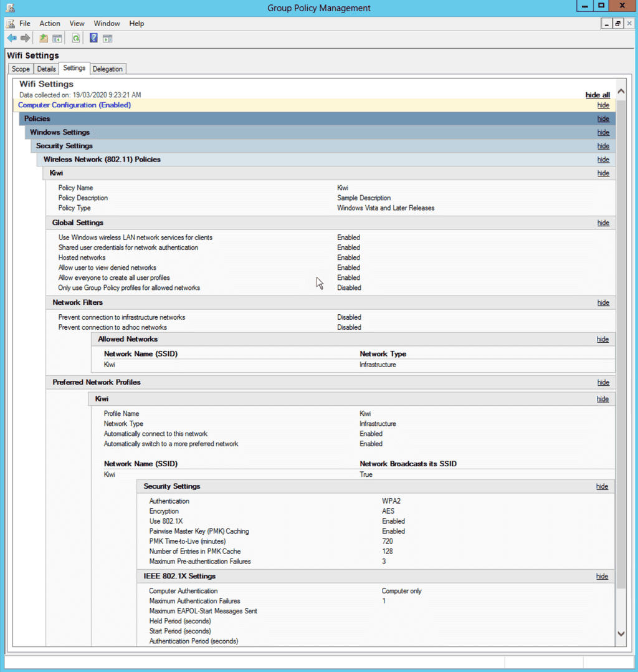638x672 pixels.
Task: Minimize the inner MMC child window
Action: 606,24
